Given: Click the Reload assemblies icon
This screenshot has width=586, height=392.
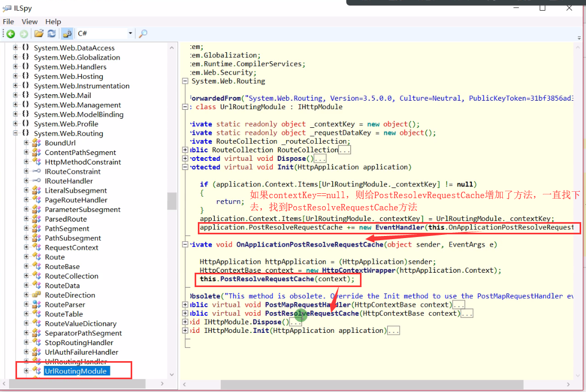Looking at the screenshot, I should pos(52,34).
